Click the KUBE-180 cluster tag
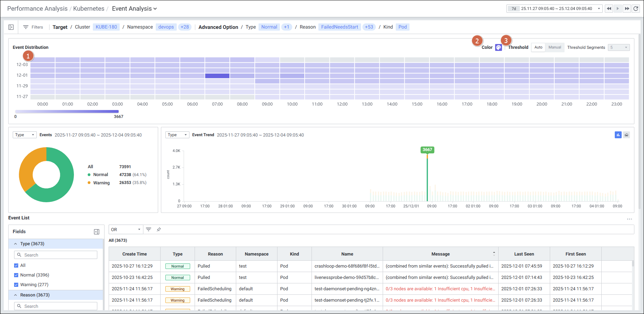 click(106, 27)
